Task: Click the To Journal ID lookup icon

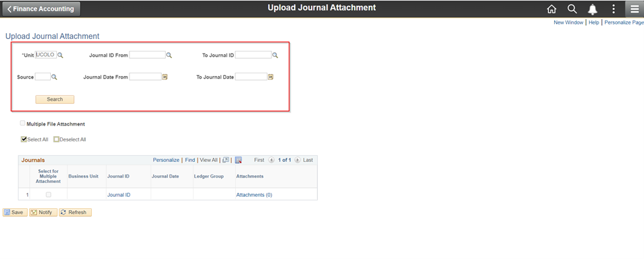Action: (x=275, y=55)
